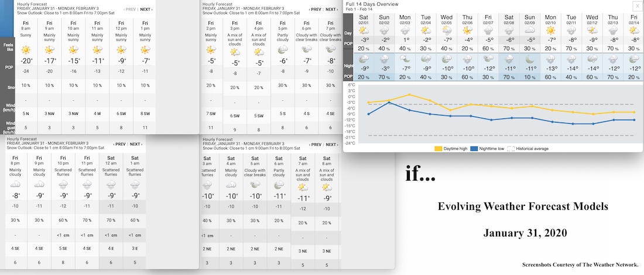Click the weather icon for Fri 12 pm
This screenshot has height=275, width=644.
pos(121,50)
